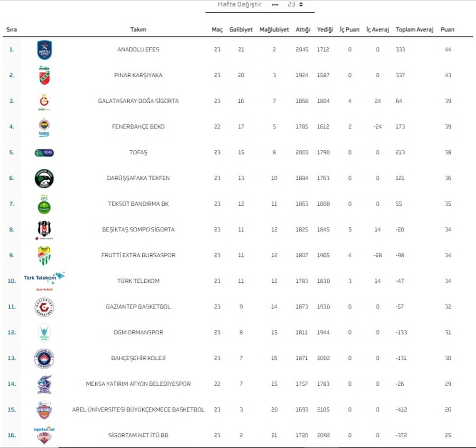Screen dimensions: 476x448
Task: Click the Darüşşafaka Tekfen team logo
Action: point(45,179)
